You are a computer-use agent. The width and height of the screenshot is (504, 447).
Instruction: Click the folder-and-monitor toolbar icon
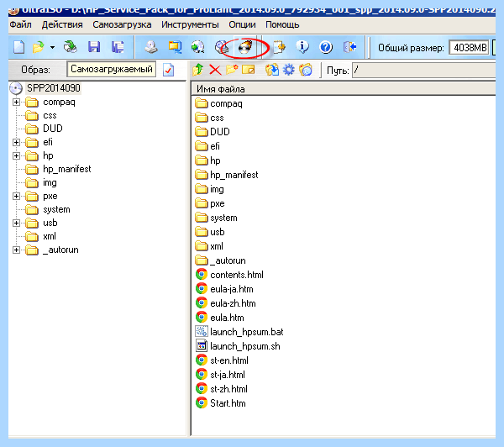(x=175, y=47)
